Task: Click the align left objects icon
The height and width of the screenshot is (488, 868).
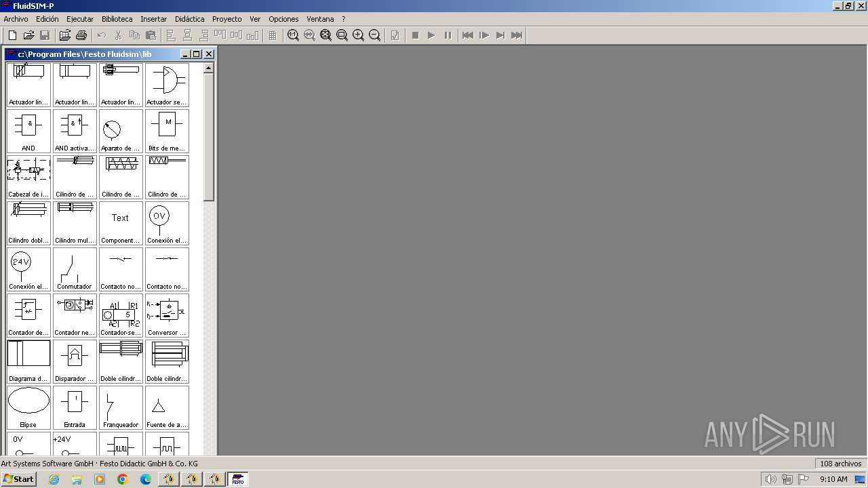Action: click(171, 35)
